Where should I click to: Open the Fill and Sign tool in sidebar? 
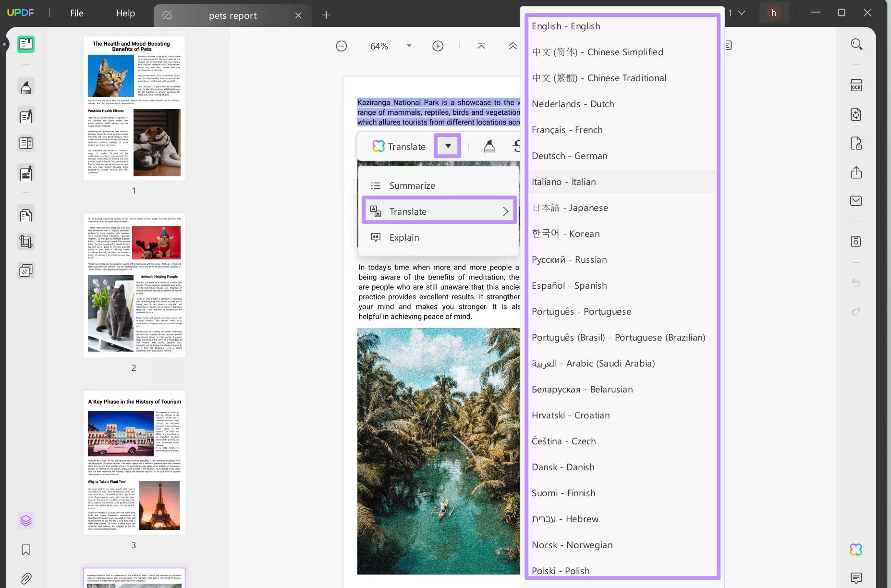(26, 172)
